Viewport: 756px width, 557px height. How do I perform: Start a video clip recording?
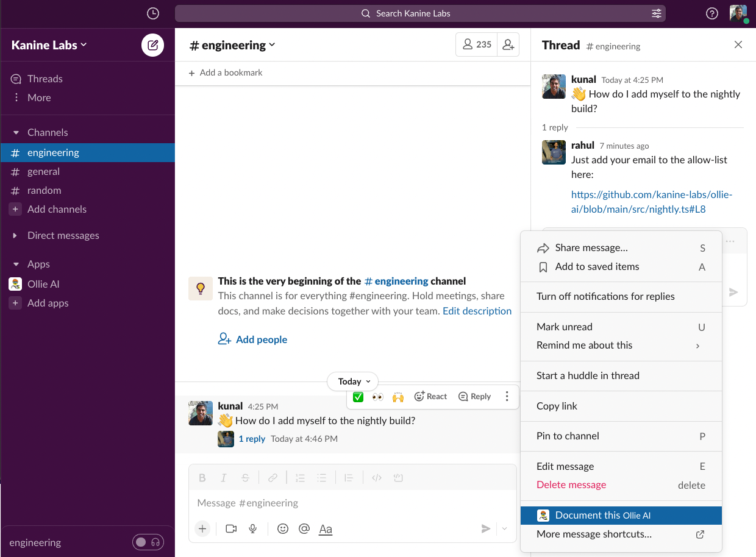(231, 529)
